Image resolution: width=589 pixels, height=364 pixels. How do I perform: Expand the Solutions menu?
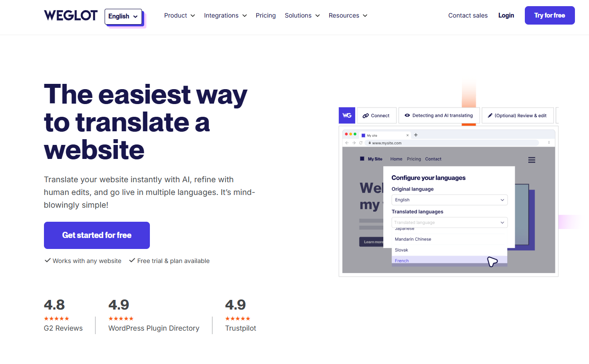(x=302, y=15)
